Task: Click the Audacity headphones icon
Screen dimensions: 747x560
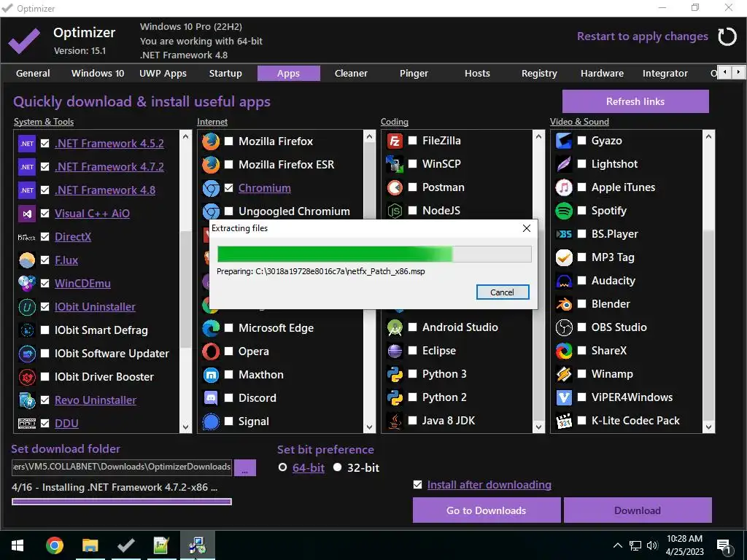Action: pos(564,281)
